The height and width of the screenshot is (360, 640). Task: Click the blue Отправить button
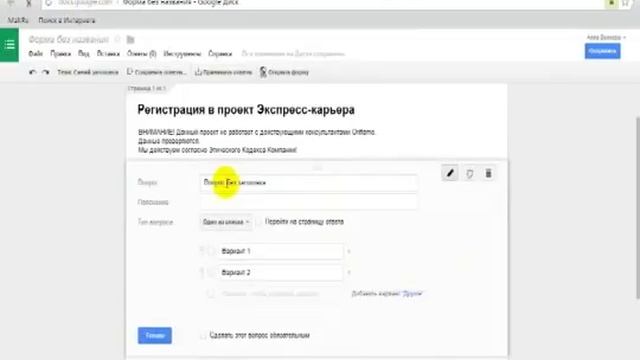tap(602, 51)
